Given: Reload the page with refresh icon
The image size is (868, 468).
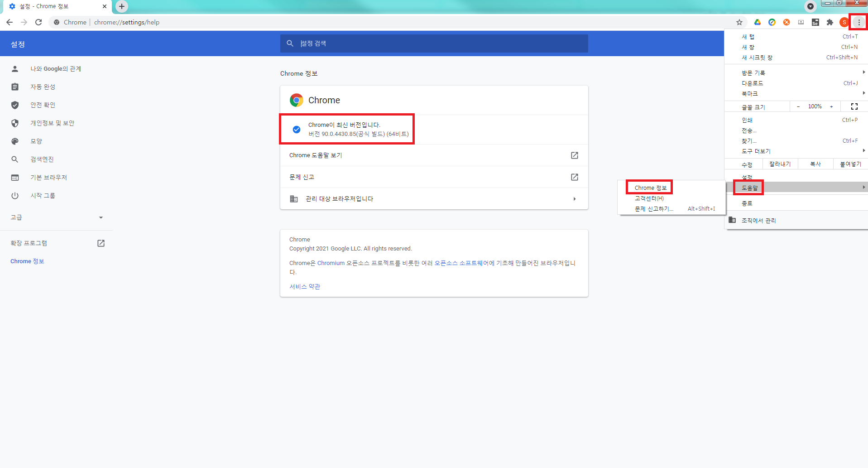Looking at the screenshot, I should pyautogui.click(x=38, y=22).
